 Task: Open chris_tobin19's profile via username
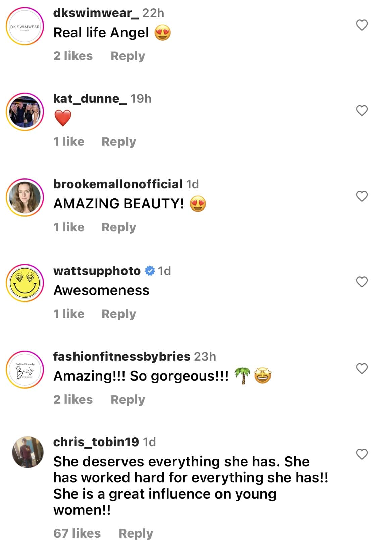click(x=96, y=442)
